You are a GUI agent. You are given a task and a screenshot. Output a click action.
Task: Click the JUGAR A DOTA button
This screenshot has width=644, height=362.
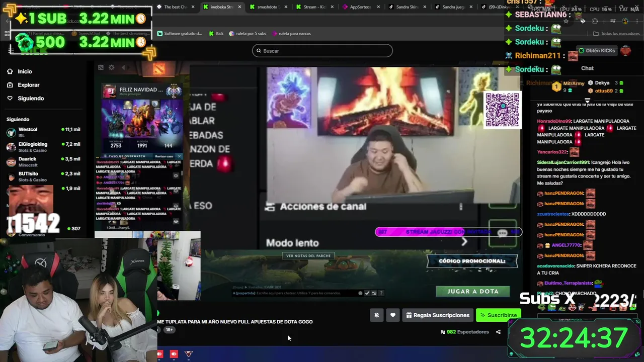tap(473, 291)
